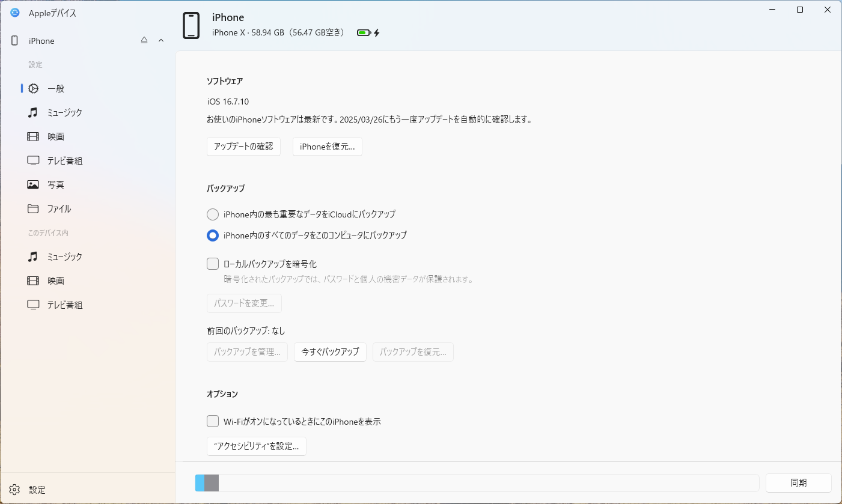Viewport: 842px width, 504px height.
Task: Open the 映画 section icon in sidebar
Action: (32, 136)
